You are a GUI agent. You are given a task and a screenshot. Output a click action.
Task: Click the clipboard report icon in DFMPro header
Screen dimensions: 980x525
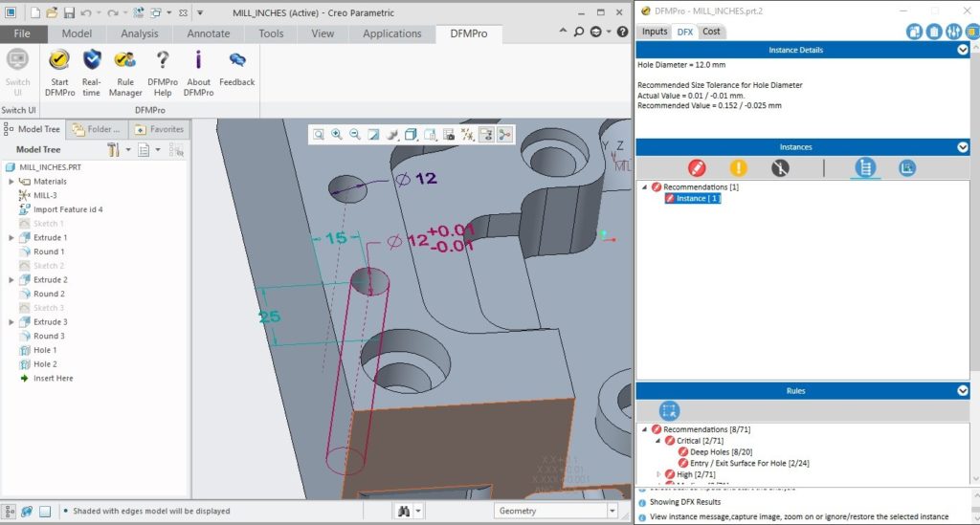pyautogui.click(x=934, y=32)
